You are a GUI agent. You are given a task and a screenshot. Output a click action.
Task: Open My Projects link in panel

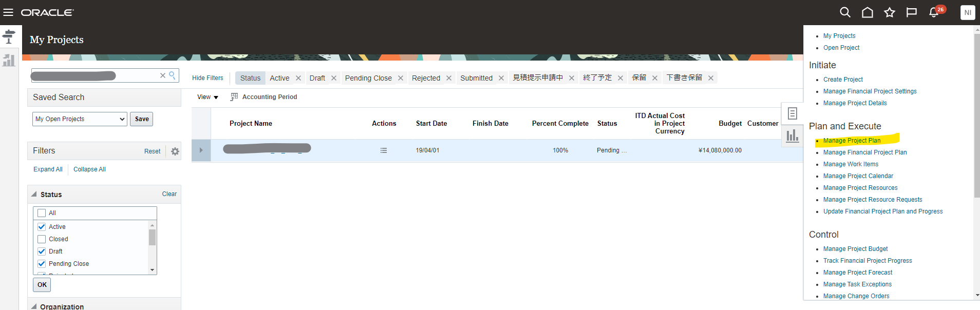[839, 36]
